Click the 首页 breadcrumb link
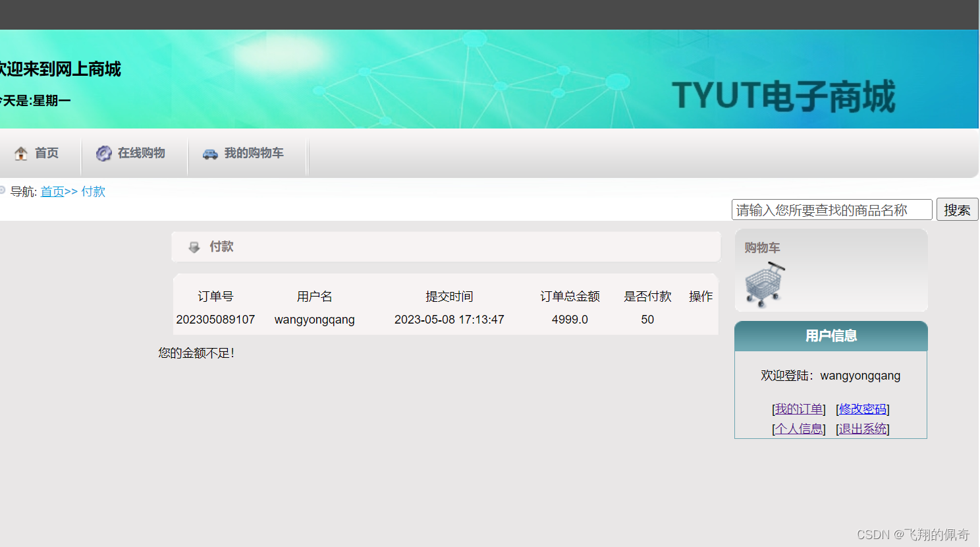 point(53,191)
